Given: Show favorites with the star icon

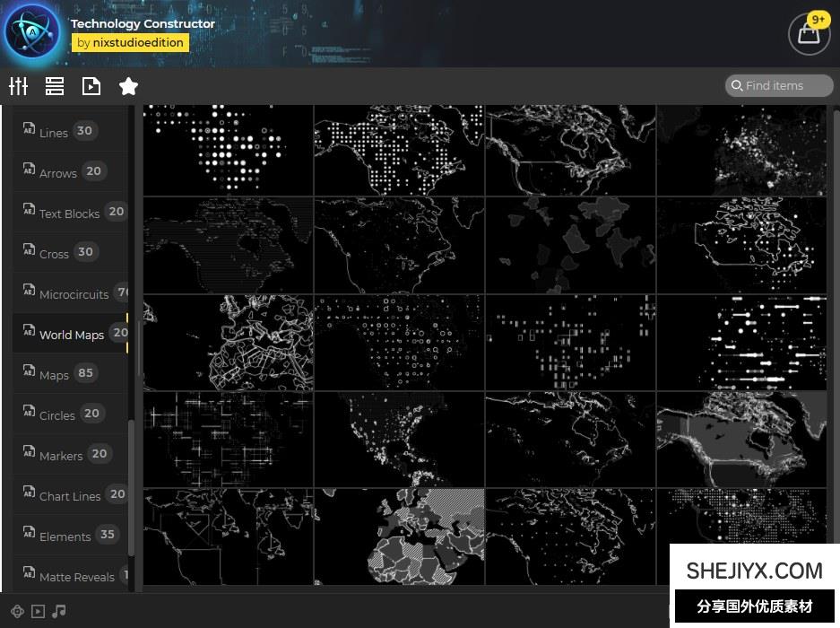Looking at the screenshot, I should pos(128,86).
